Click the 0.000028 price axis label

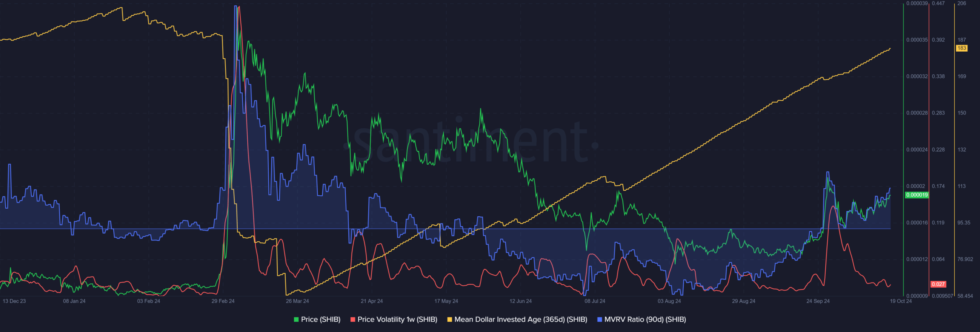point(917,113)
